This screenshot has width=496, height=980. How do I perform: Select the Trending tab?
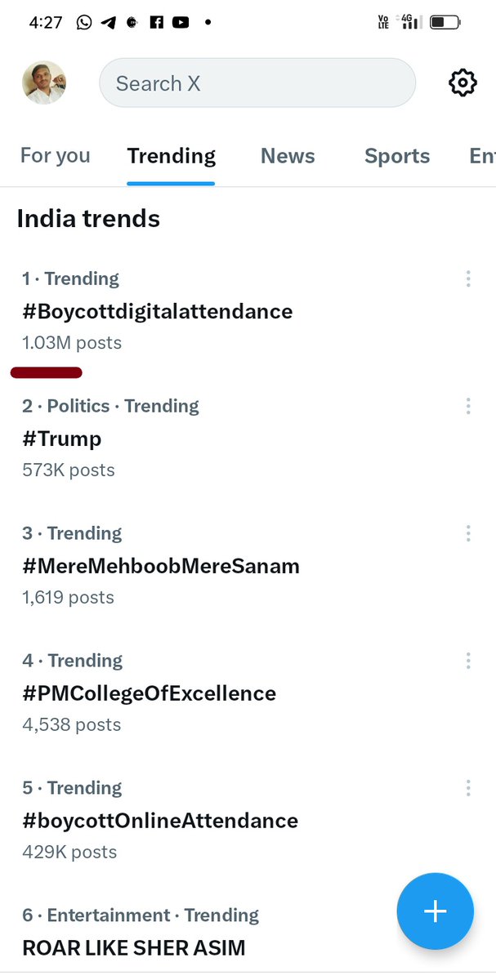pos(172,156)
